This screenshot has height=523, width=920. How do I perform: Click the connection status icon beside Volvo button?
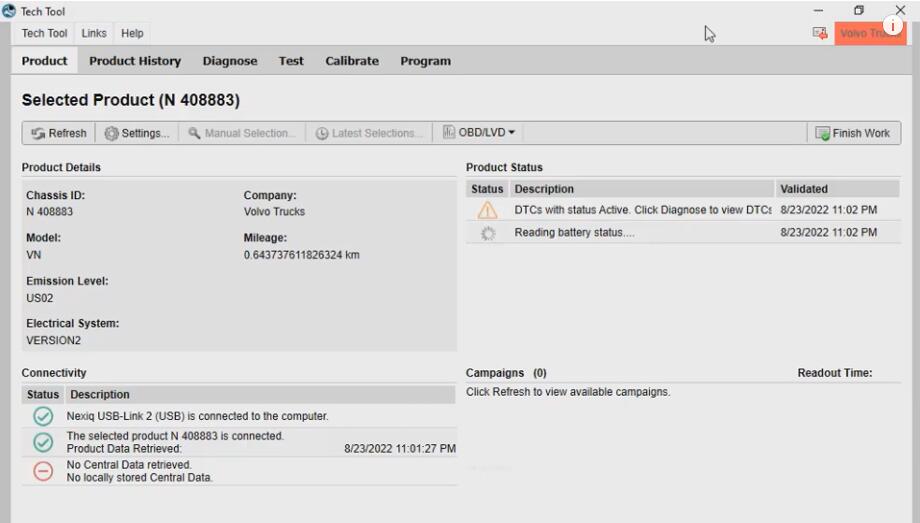820,33
